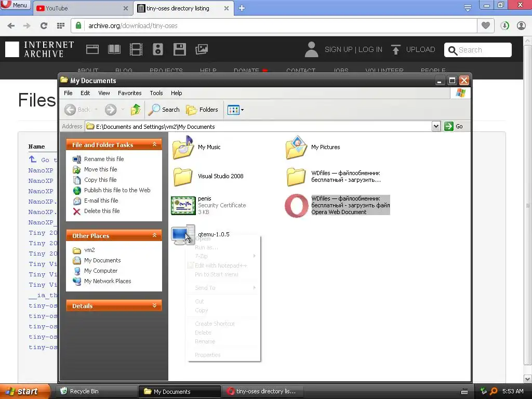Collapse the Other Places panel
Screen dimensions: 532x399
click(x=154, y=235)
